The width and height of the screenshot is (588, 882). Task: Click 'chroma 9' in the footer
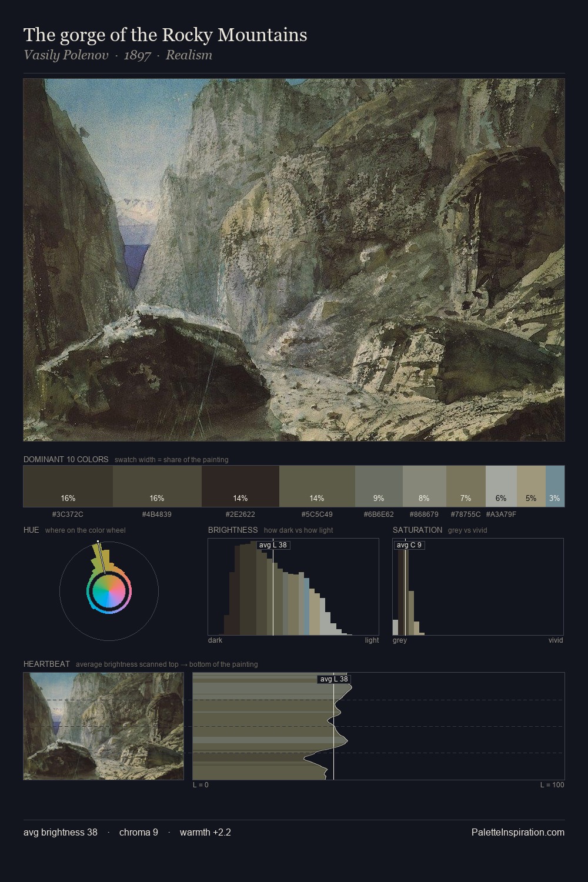click(x=139, y=832)
